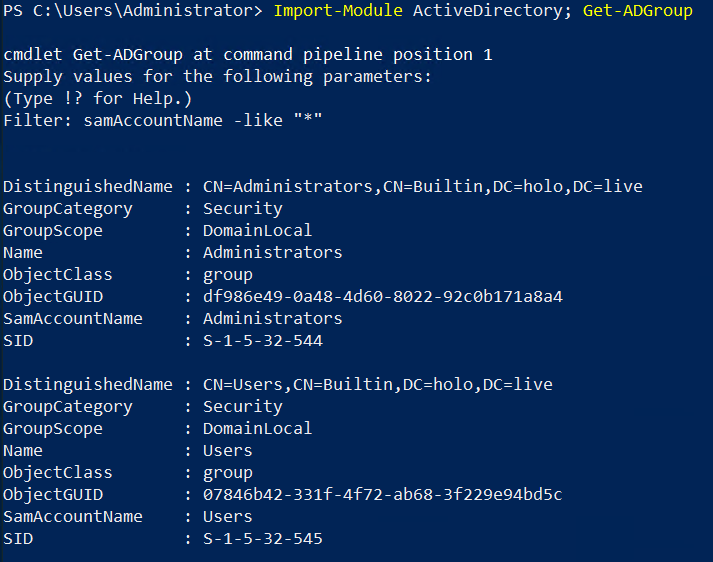The image size is (713, 562).
Task: Click the GroupCategory value for the Users group
Action: click(x=242, y=407)
